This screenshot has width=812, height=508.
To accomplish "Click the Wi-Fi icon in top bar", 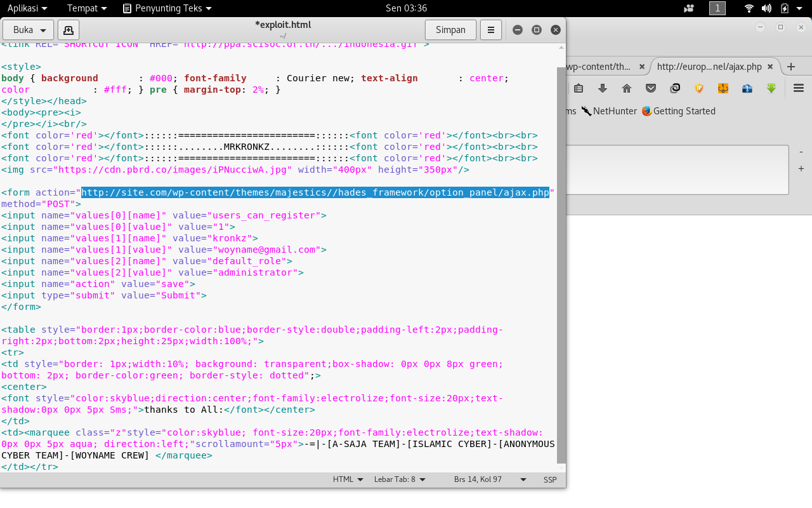I will (x=749, y=8).
